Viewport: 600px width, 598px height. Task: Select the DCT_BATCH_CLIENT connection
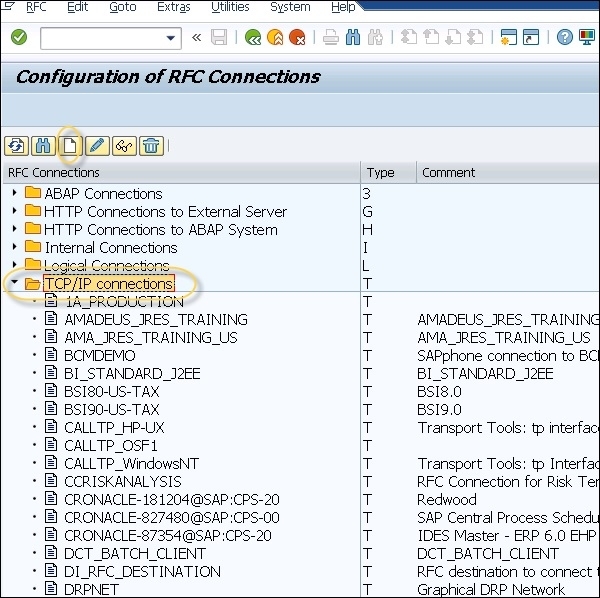[x=135, y=553]
